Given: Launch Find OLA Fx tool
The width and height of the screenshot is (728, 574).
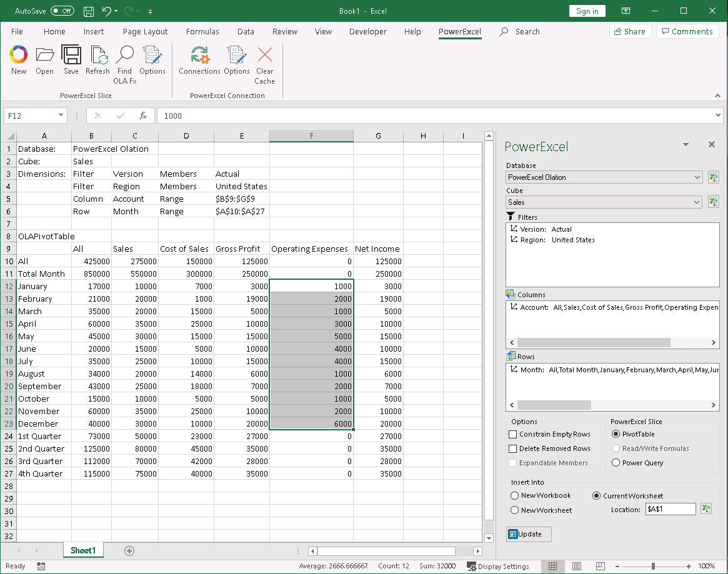Looking at the screenshot, I should point(125,64).
